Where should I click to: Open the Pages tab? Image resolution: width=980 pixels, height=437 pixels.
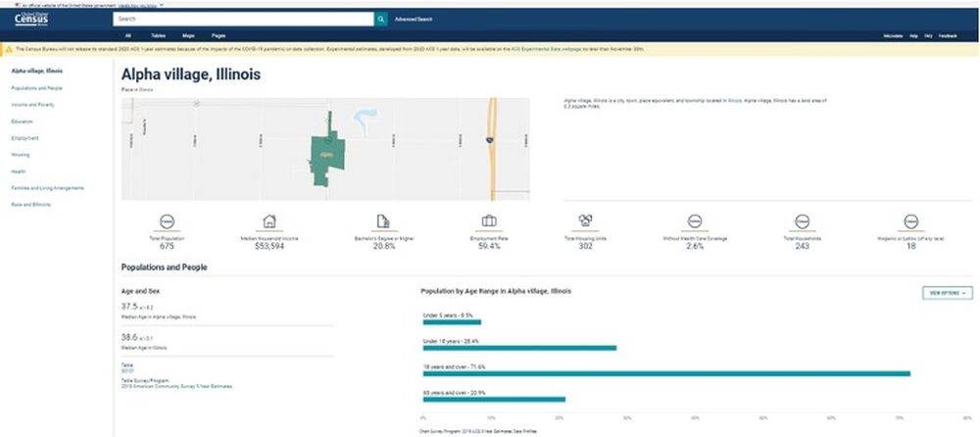[219, 35]
